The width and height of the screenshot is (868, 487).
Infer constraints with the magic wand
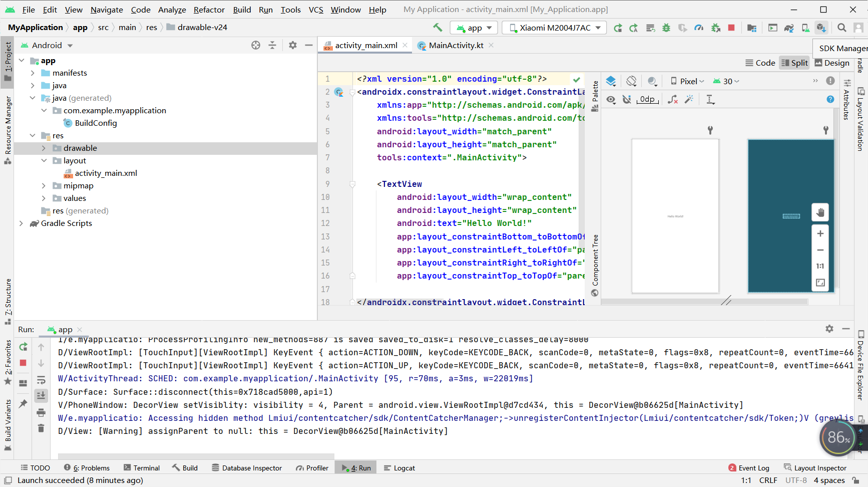point(689,99)
